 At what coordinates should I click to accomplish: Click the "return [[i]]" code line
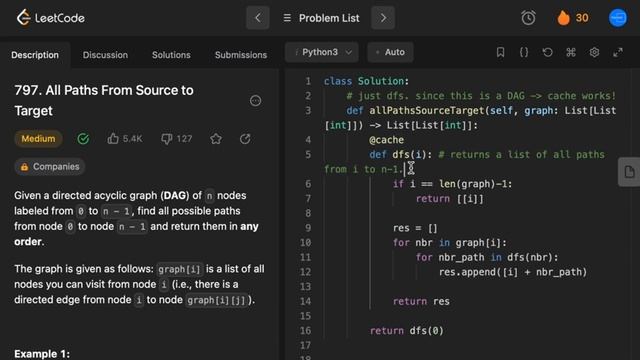449,199
